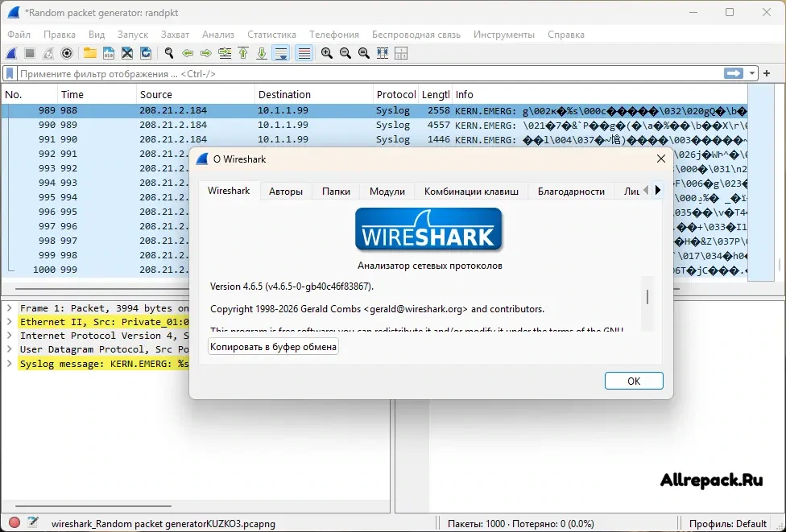The width and height of the screenshot is (786, 532).
Task: Switch to the Модули tab
Action: [387, 192]
